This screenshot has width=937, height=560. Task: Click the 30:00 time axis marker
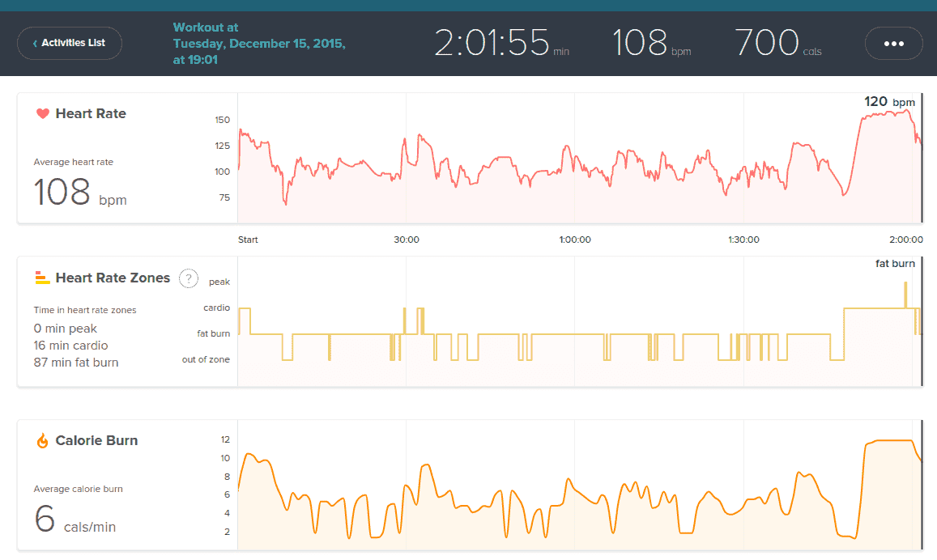406,240
